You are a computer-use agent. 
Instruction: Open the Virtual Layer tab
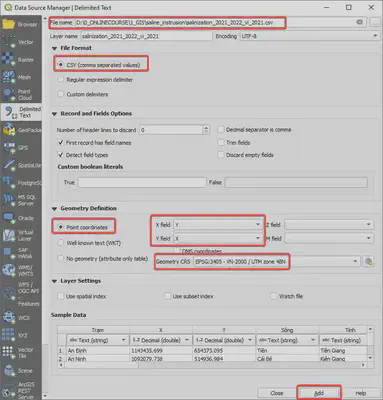coord(21,235)
